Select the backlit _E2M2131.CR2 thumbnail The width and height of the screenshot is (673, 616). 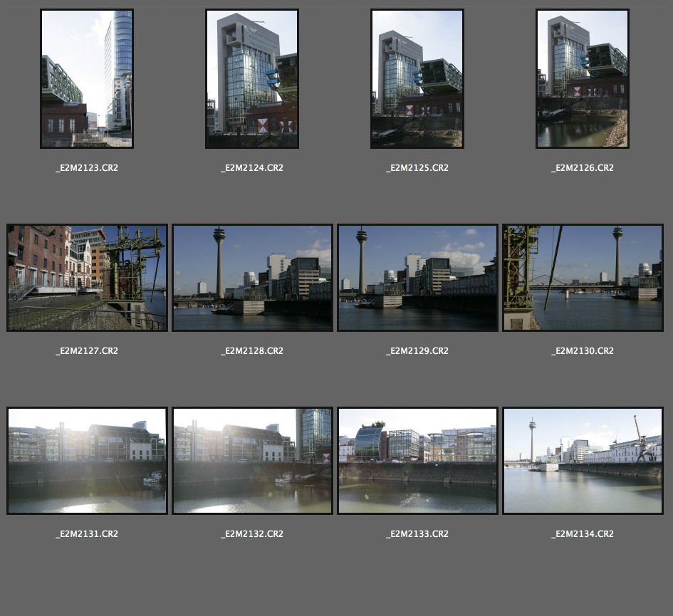click(87, 461)
